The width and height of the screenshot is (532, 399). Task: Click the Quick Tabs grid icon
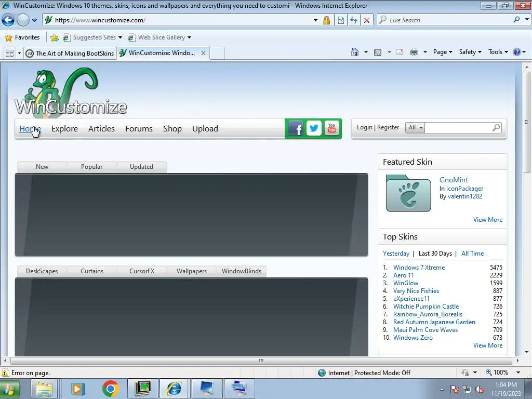click(9, 54)
